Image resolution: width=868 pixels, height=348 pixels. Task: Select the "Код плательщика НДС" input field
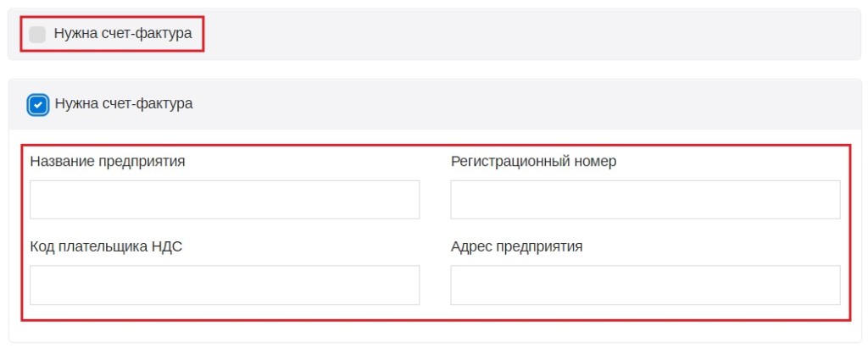pyautogui.click(x=225, y=285)
